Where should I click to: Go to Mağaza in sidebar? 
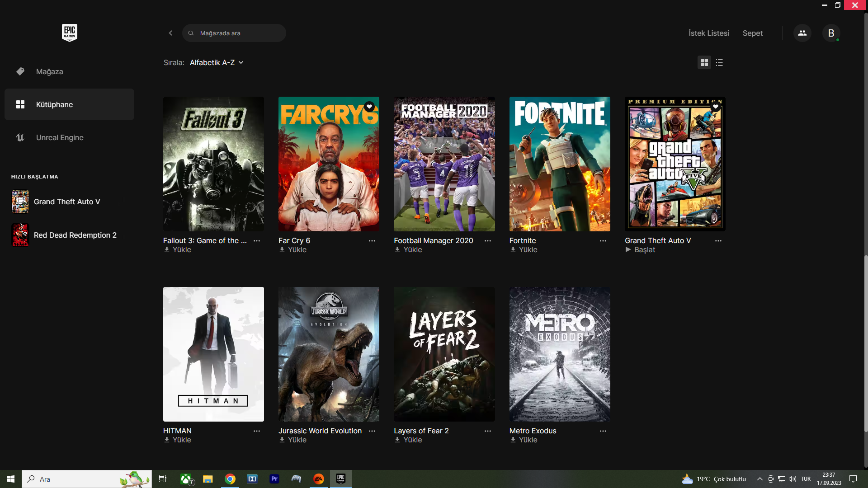[x=69, y=71]
